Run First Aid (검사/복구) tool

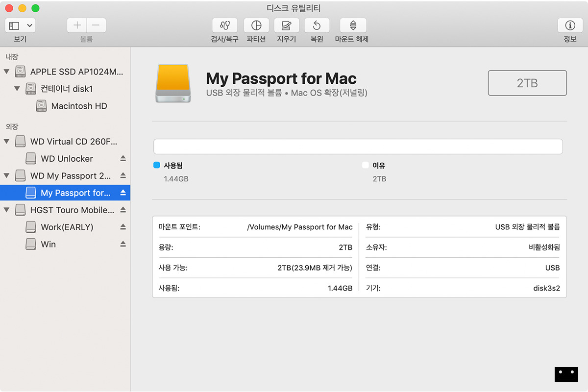click(x=225, y=25)
